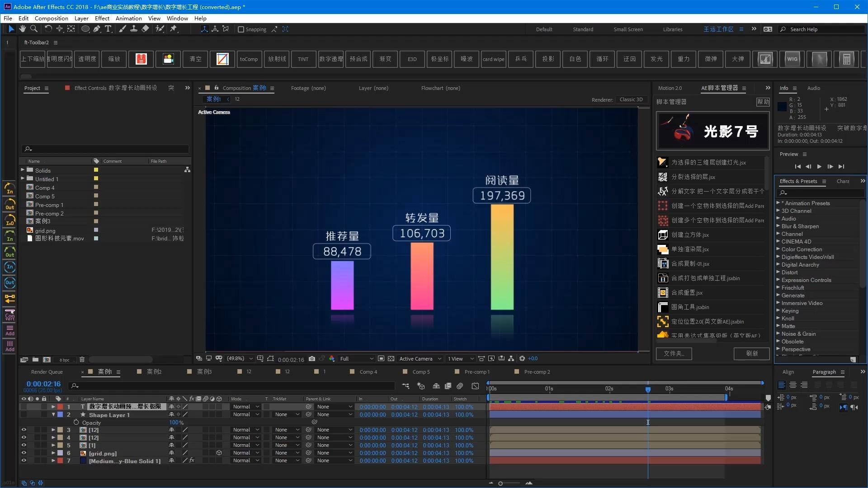Hide the Medium Blue Solid layer
This screenshot has width=868, height=488.
(x=24, y=461)
